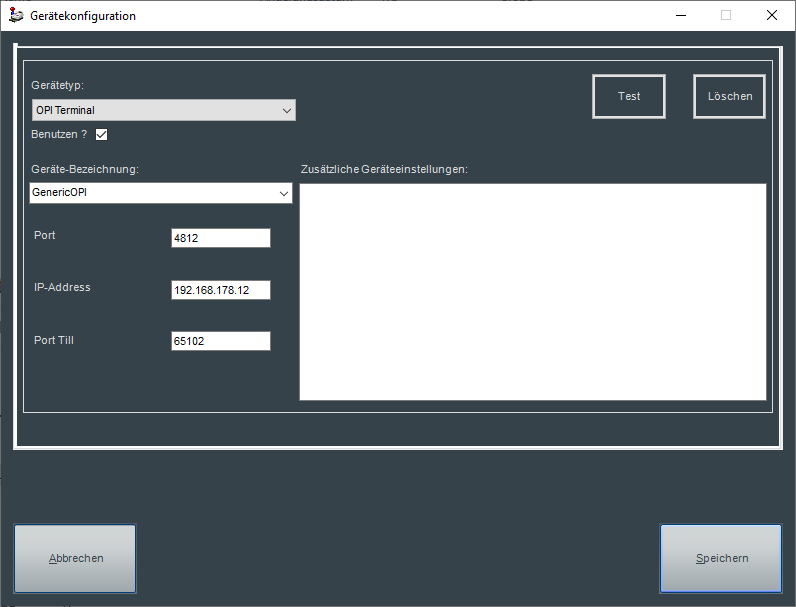Open the Gerätetyp dropdown arrow

[x=287, y=110]
